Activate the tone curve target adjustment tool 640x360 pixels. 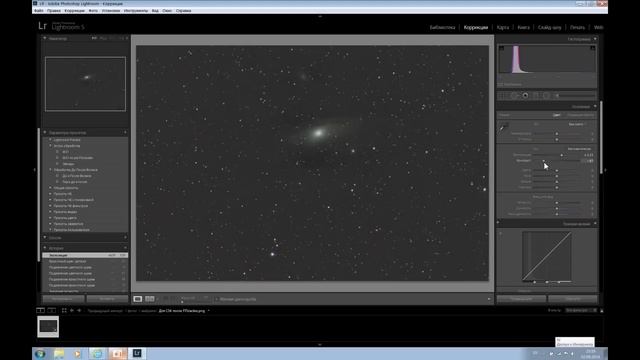[x=501, y=233]
